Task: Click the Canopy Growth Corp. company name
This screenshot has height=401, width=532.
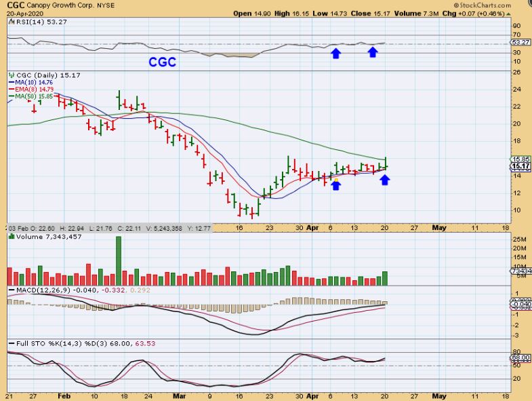Action: 60,5
